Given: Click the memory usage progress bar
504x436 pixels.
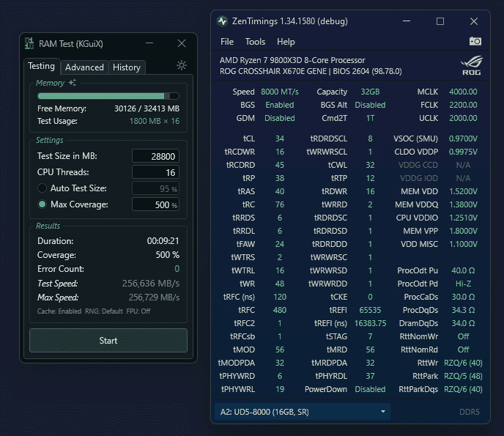Looking at the screenshot, I should (x=108, y=96).
